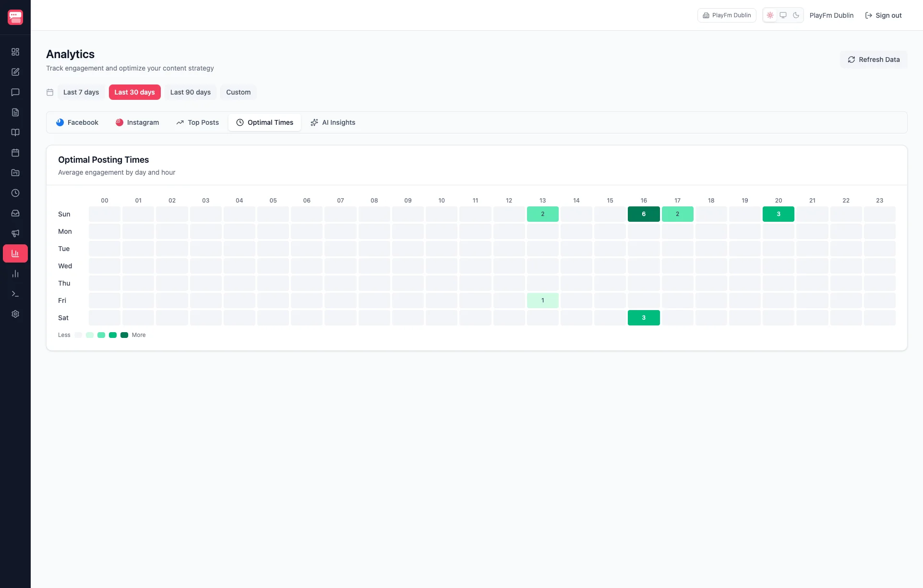This screenshot has width=923, height=588.
Task: Open the settings gear in the sidebar
Action: point(15,314)
